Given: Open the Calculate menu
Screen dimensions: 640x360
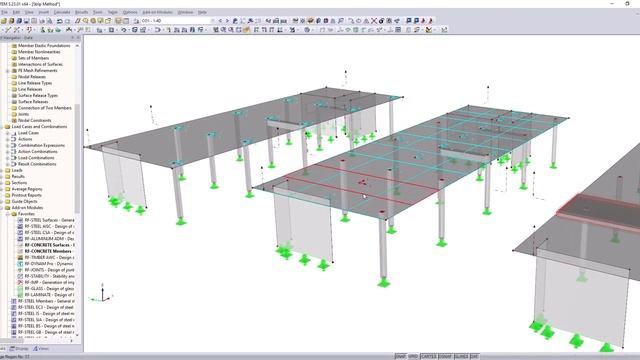Looking at the screenshot, I should (62, 12).
